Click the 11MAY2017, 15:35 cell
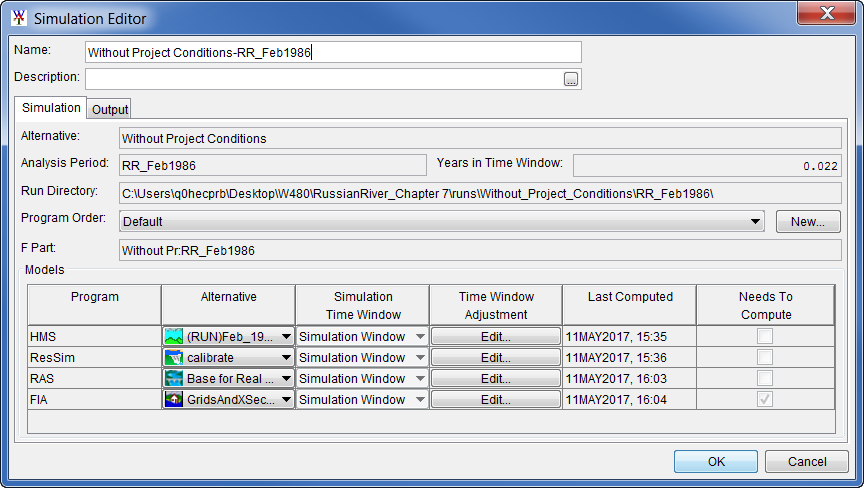Screen dimensions: 864x488 click(630, 337)
